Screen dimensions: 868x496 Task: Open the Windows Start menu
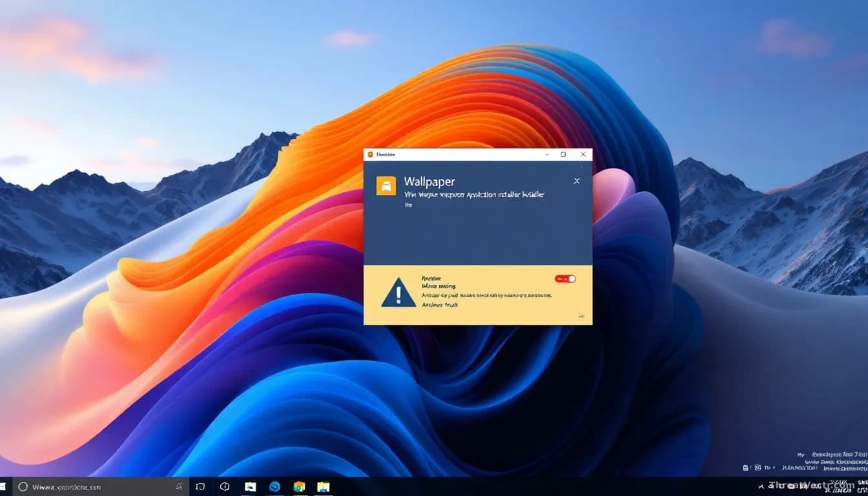pyautogui.click(x=3, y=486)
